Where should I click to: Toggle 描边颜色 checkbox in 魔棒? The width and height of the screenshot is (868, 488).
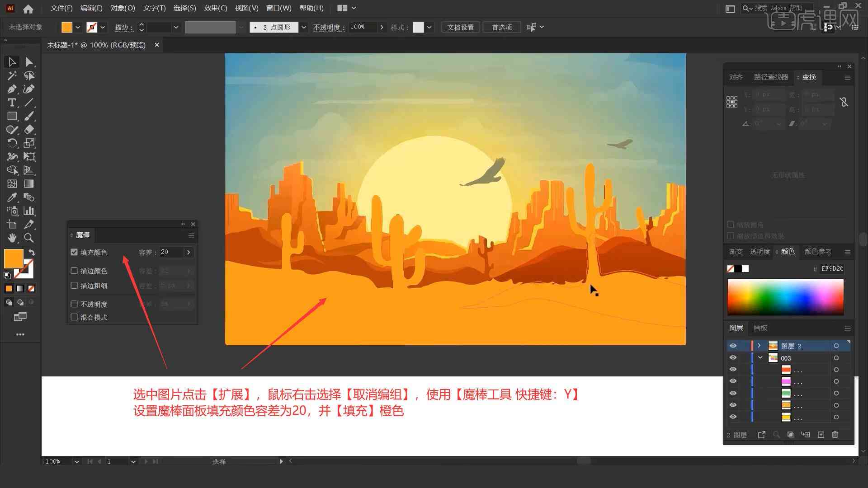[x=74, y=271]
